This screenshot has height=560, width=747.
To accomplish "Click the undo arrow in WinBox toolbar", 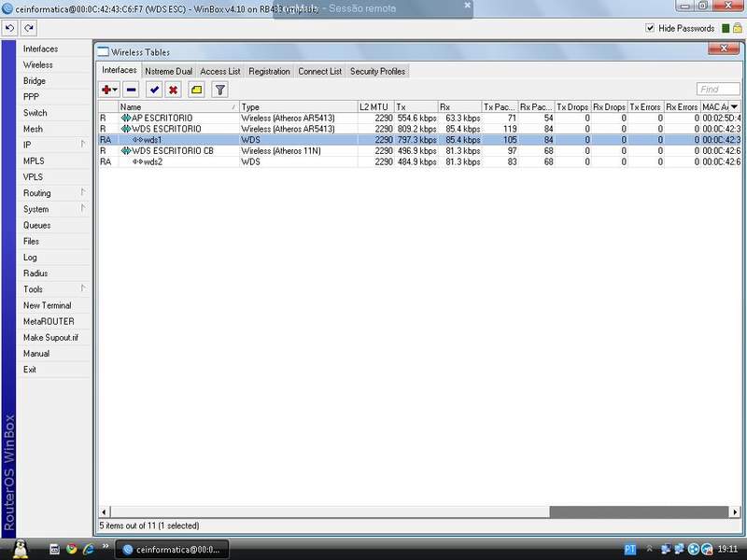I will click(x=9, y=28).
